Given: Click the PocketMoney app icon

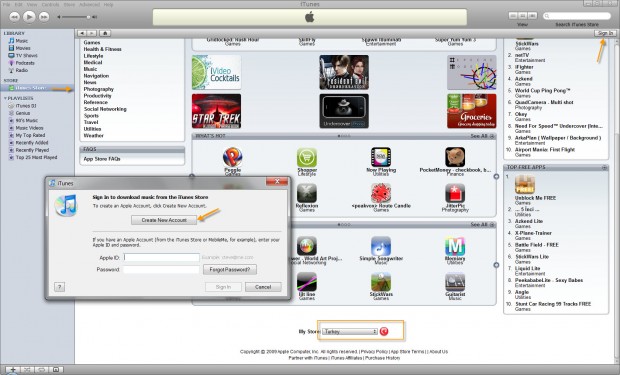Looking at the screenshot, I should point(455,157).
